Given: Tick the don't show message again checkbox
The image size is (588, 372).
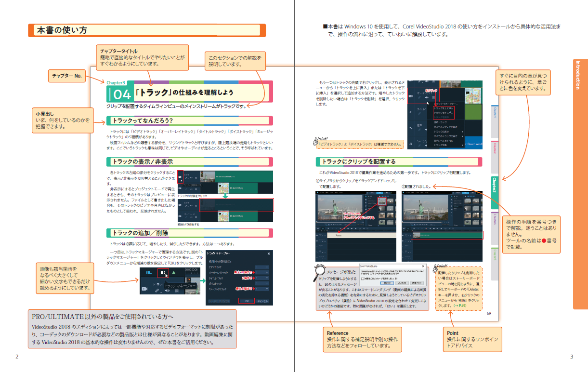Looking at the screenshot, I should pos(363,278).
